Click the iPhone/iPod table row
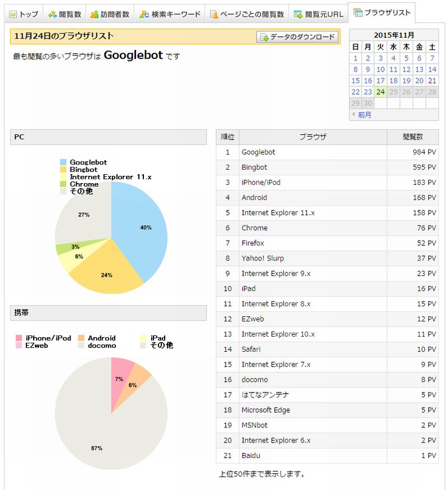 (x=327, y=183)
